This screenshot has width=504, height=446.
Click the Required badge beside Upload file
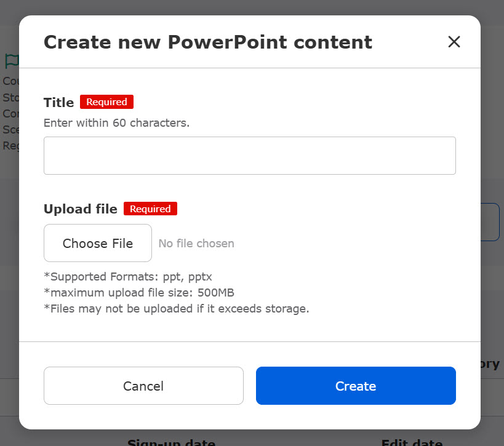coord(150,209)
